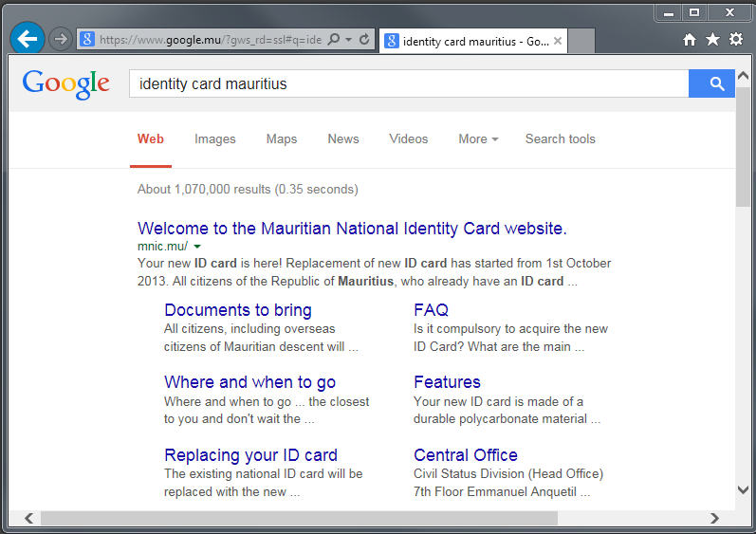Open Search tools options
756x534 pixels.
561,138
